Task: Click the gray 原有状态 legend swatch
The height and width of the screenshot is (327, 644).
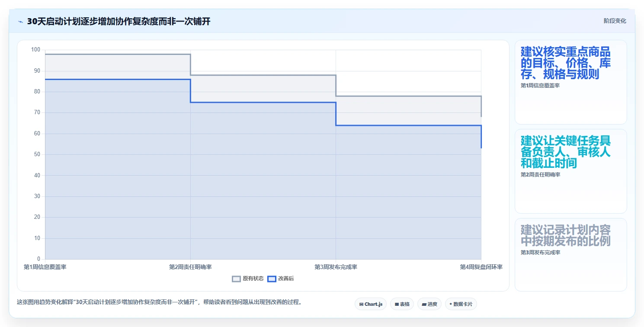Action: point(236,279)
